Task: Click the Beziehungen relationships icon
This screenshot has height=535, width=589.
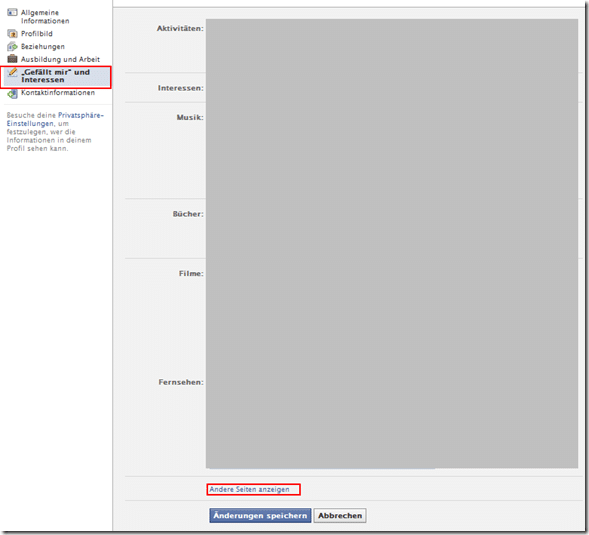Action: pyautogui.click(x=12, y=47)
